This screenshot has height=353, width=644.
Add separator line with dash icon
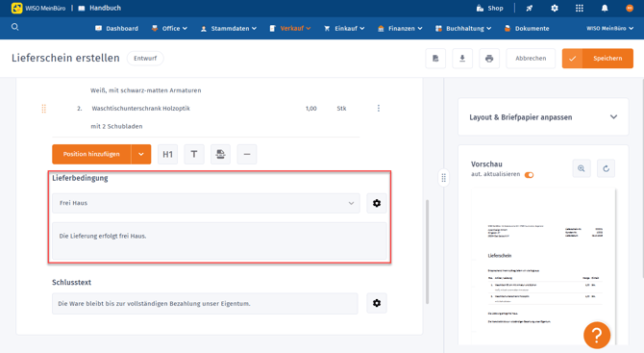pos(247,154)
